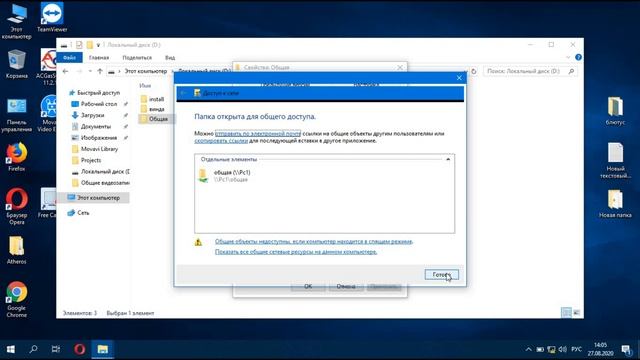The height and width of the screenshot is (360, 640).
Task: Open Новая папка on desktop
Action: (x=615, y=203)
